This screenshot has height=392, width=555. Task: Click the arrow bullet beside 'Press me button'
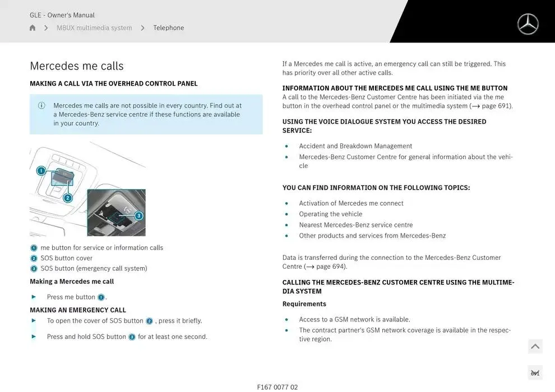pos(34,297)
